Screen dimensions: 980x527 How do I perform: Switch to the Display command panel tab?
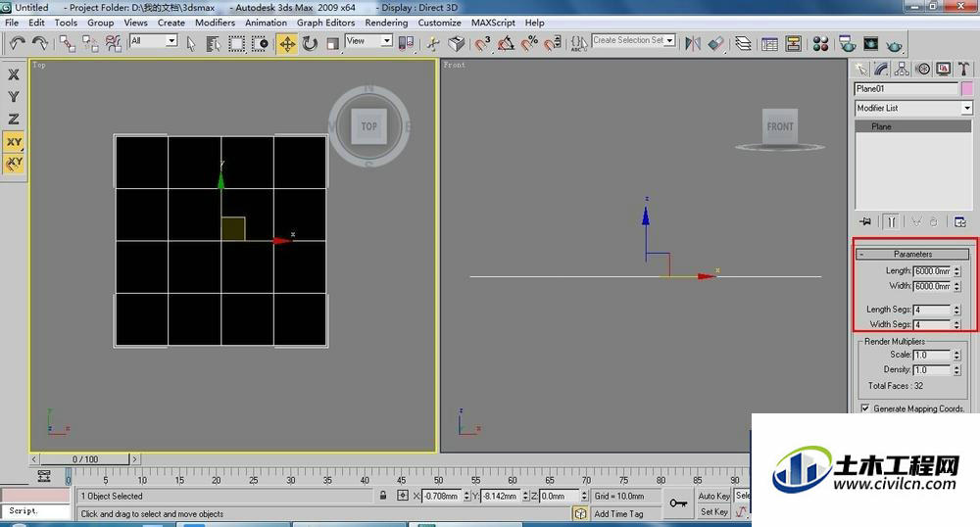pos(943,69)
